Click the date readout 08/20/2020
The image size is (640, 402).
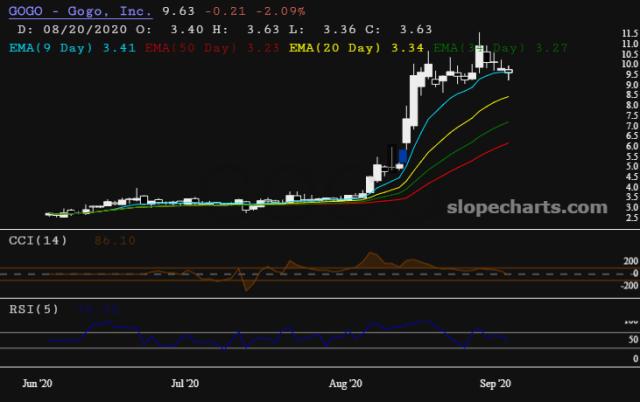click(85, 29)
